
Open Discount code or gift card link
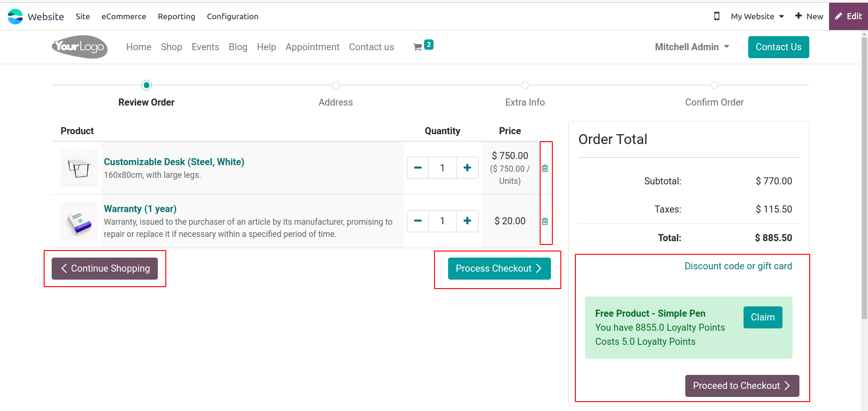pyautogui.click(x=738, y=266)
